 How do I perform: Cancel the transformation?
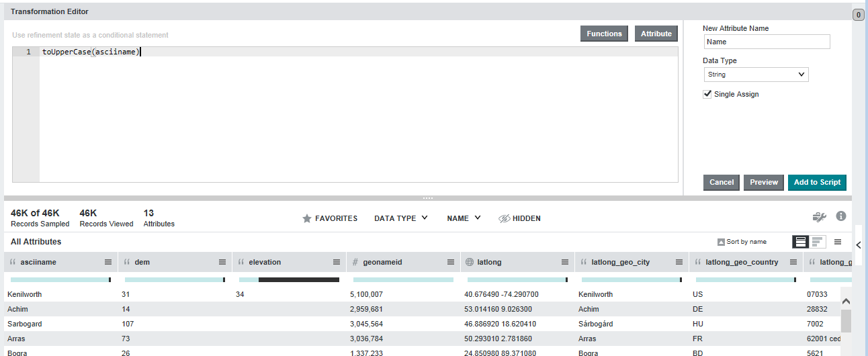tap(722, 182)
